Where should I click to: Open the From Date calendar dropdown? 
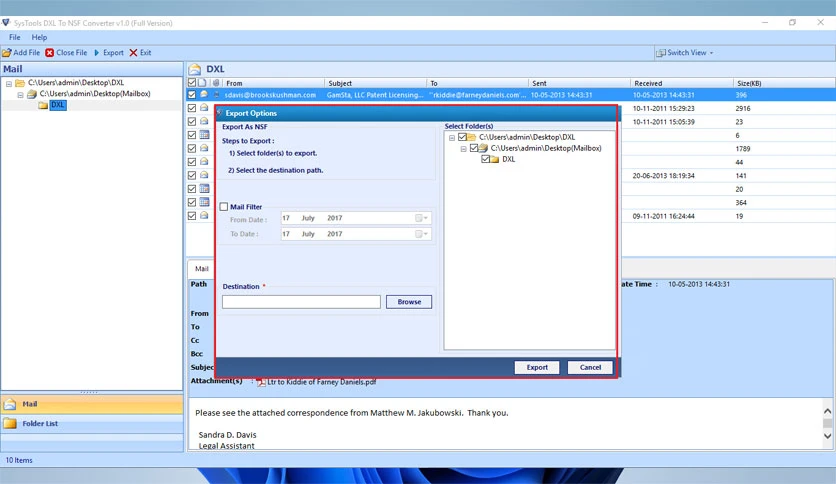422,218
